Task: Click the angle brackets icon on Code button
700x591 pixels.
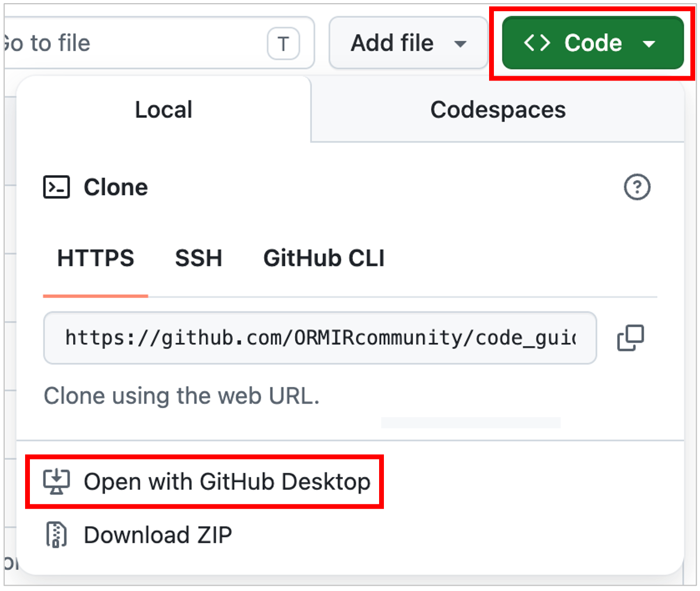Action: [537, 43]
